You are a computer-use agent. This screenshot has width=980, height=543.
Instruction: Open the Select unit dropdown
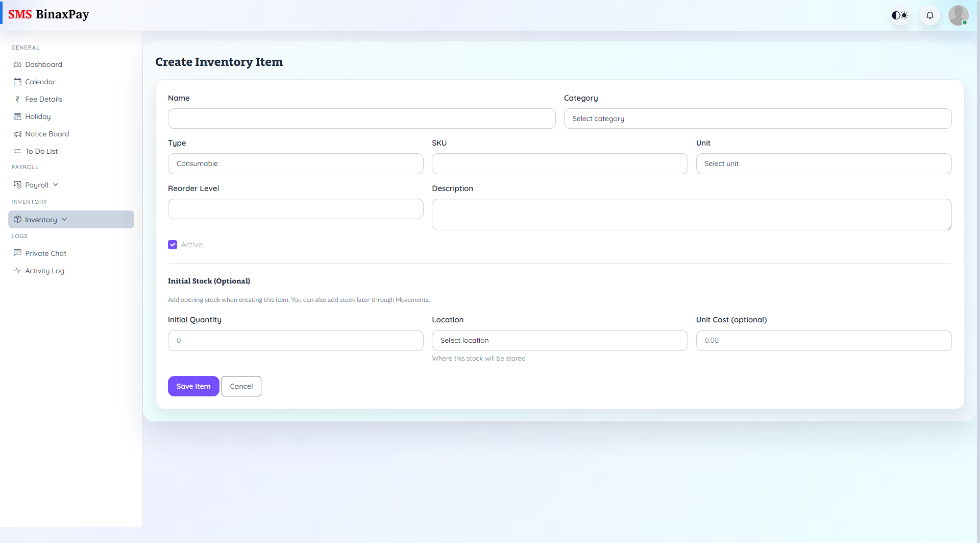click(823, 163)
